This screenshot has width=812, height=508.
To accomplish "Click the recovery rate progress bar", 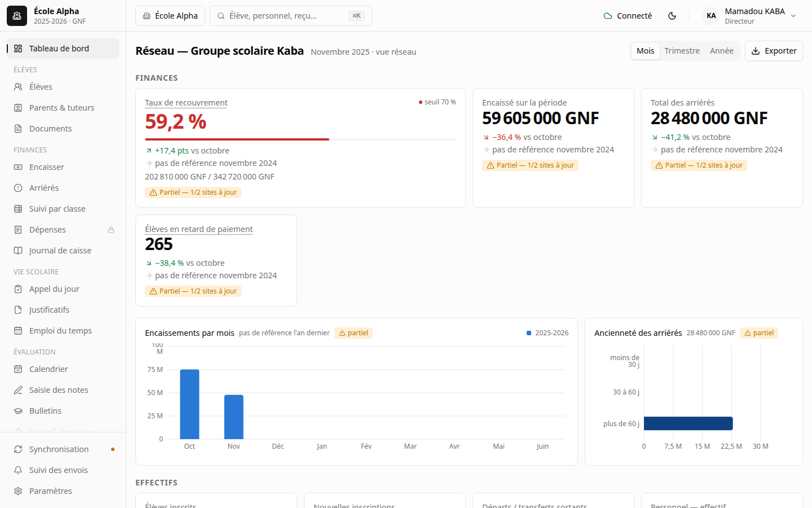I will (x=301, y=139).
